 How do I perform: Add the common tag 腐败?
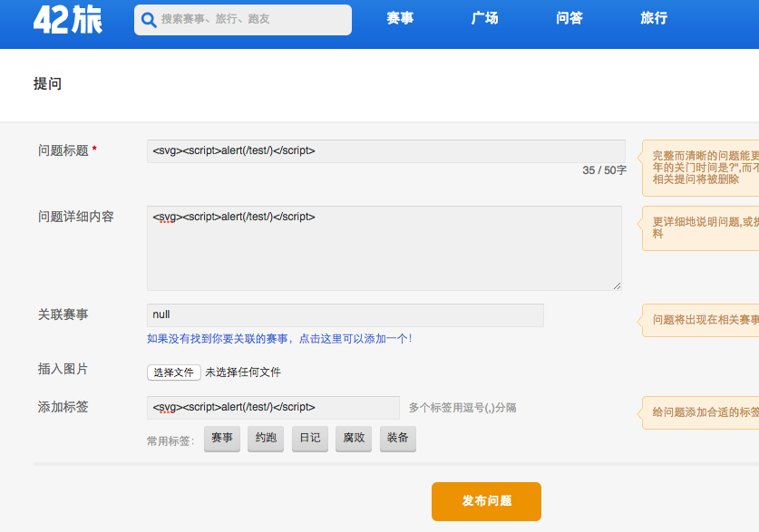354,438
